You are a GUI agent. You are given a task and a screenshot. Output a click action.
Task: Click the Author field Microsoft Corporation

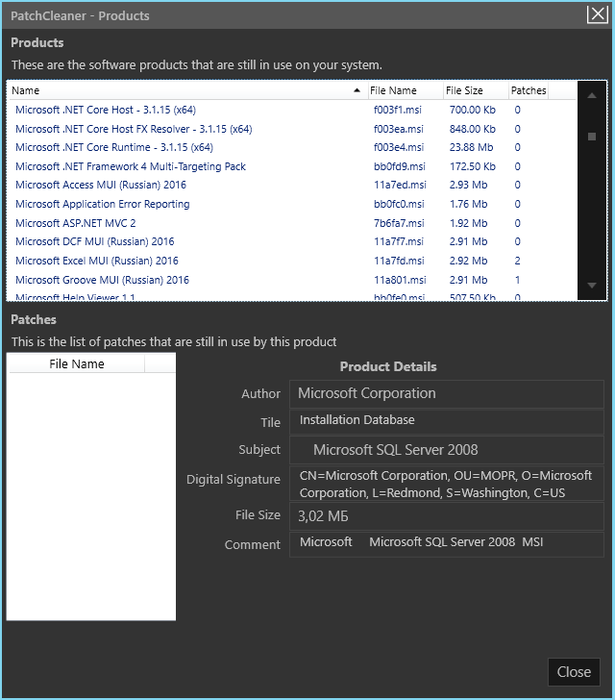pyautogui.click(x=446, y=394)
